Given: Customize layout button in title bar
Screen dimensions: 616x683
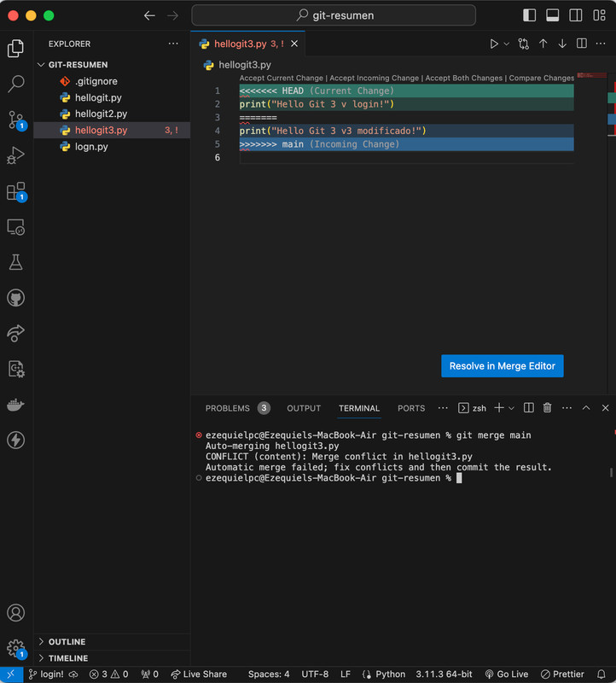Looking at the screenshot, I should click(x=600, y=15).
